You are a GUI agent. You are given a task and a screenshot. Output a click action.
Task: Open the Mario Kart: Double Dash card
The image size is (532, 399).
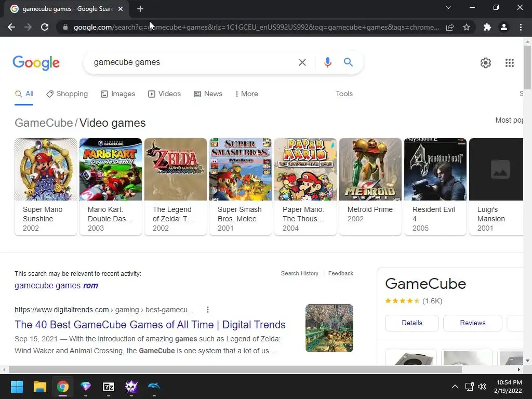pos(111,187)
